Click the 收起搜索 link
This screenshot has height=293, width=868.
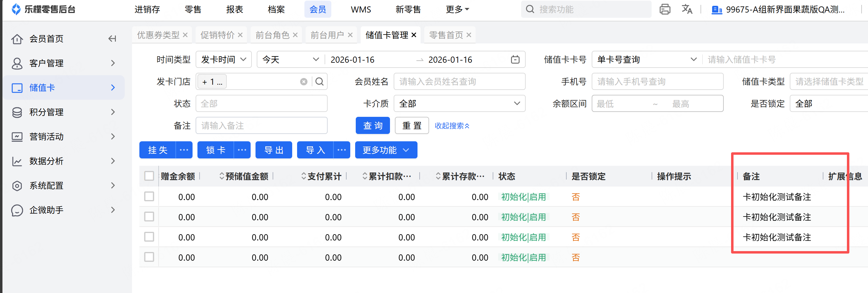451,126
